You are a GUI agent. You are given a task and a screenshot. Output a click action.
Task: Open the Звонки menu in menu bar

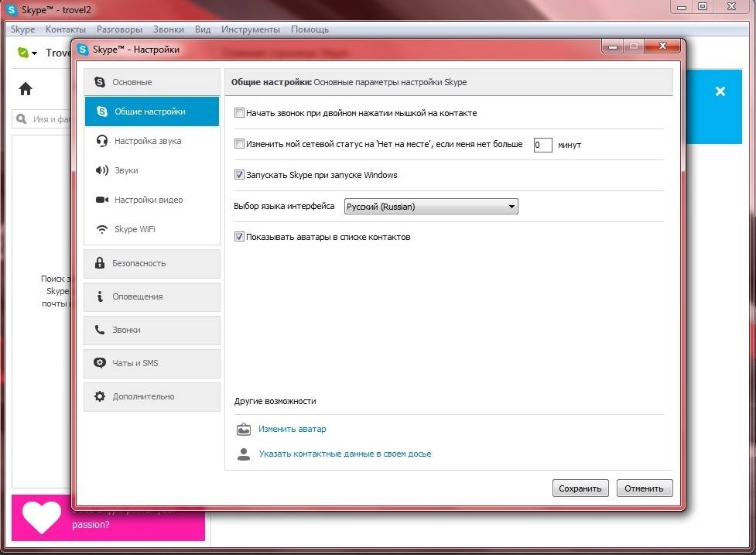click(168, 29)
